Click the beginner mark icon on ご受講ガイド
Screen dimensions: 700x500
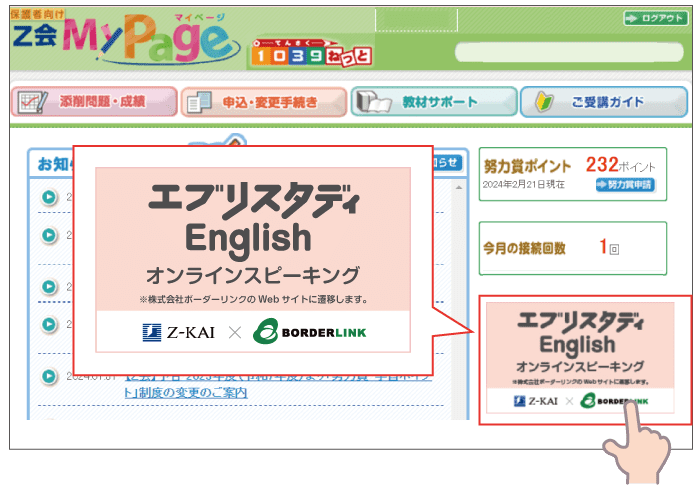(x=544, y=102)
